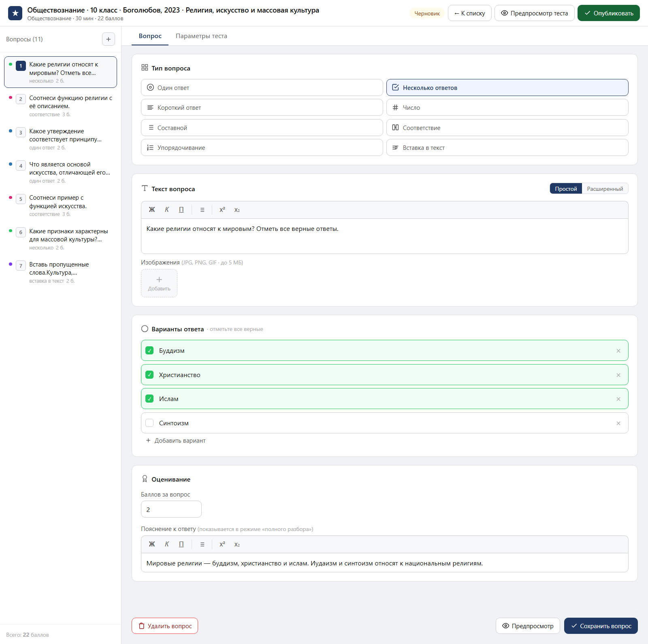Delete the Буддизм answer option
This screenshot has height=644, width=648.
618,351
